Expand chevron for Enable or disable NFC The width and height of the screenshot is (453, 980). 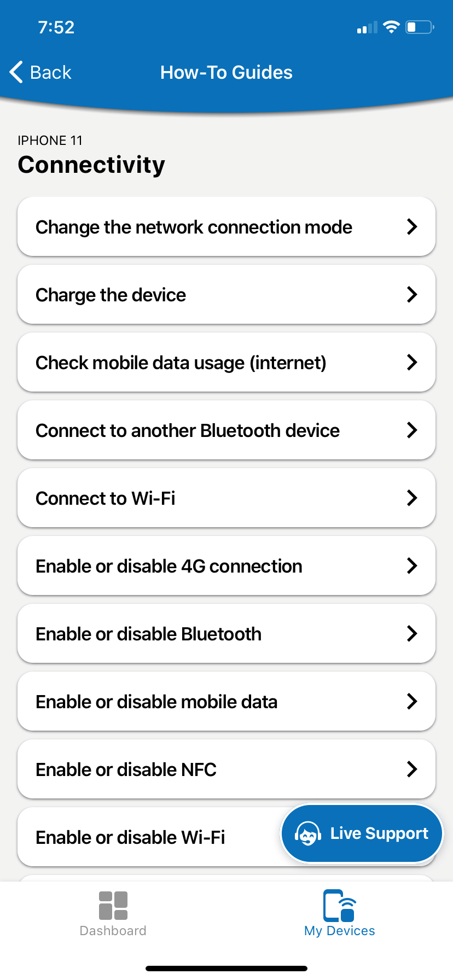412,769
